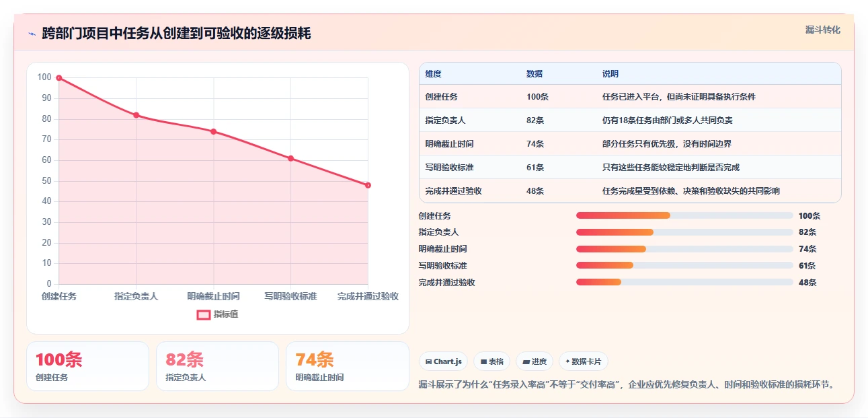This screenshot has height=418, width=868.
Task: Select the 创建任务 cell in the table
Action: 442,97
